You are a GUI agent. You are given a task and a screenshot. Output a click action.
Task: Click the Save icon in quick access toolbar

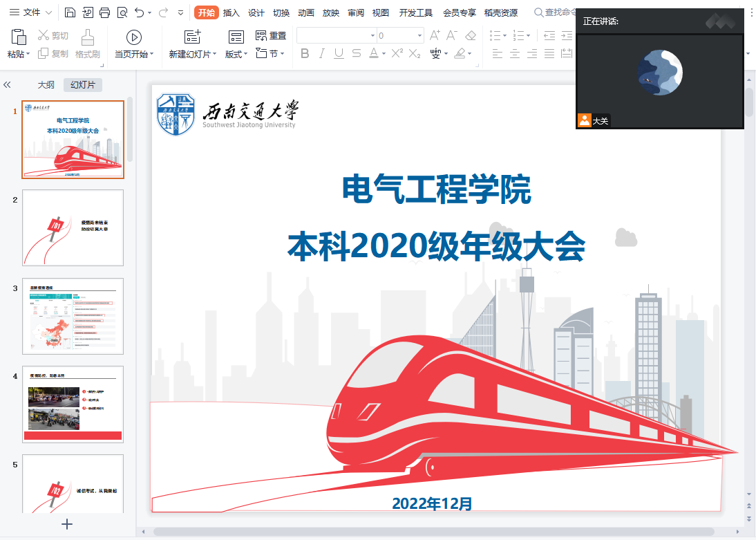coord(70,12)
